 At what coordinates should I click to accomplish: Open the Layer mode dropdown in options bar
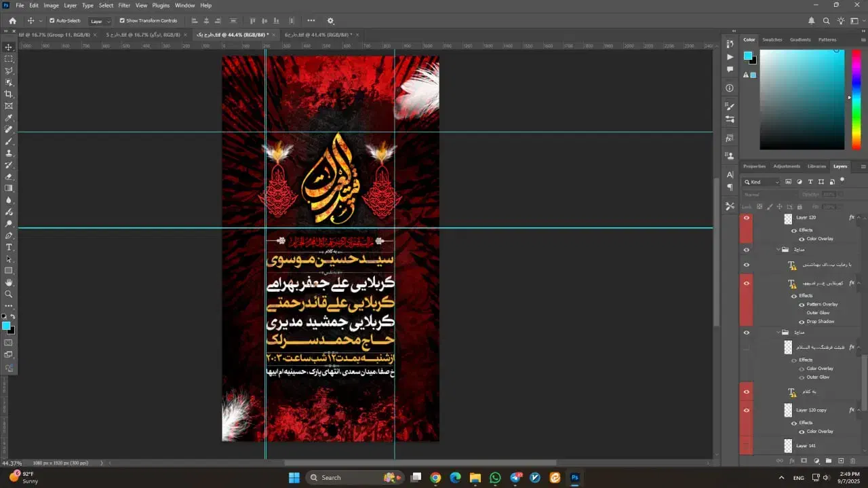tap(99, 20)
